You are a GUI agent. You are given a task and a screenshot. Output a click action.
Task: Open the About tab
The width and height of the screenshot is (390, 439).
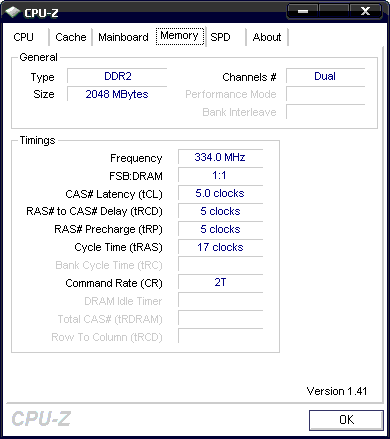tap(267, 37)
